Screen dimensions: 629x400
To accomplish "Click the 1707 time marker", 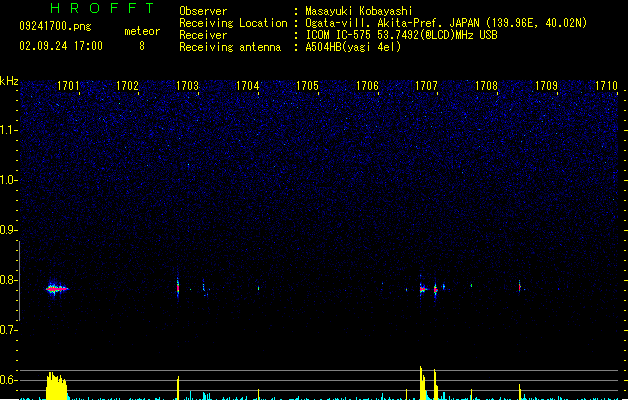I will point(426,86).
